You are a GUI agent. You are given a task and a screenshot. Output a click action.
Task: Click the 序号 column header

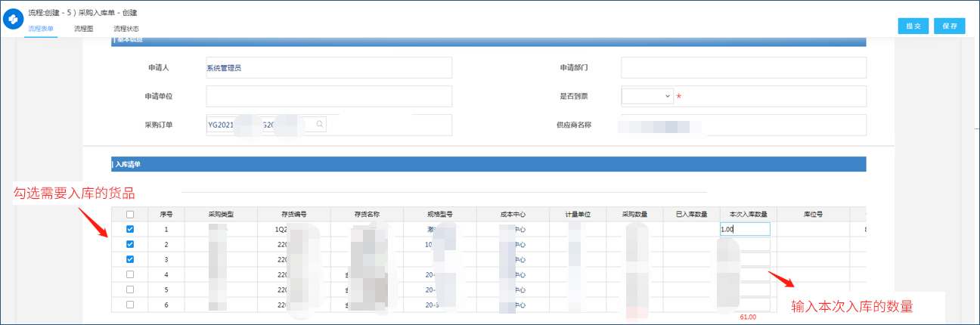point(166,214)
